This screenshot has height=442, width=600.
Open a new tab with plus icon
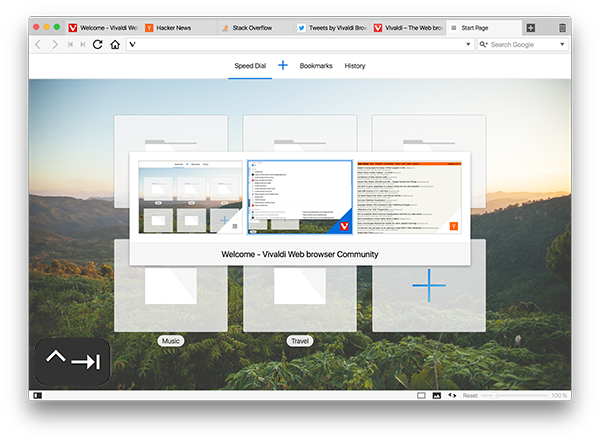click(x=531, y=28)
